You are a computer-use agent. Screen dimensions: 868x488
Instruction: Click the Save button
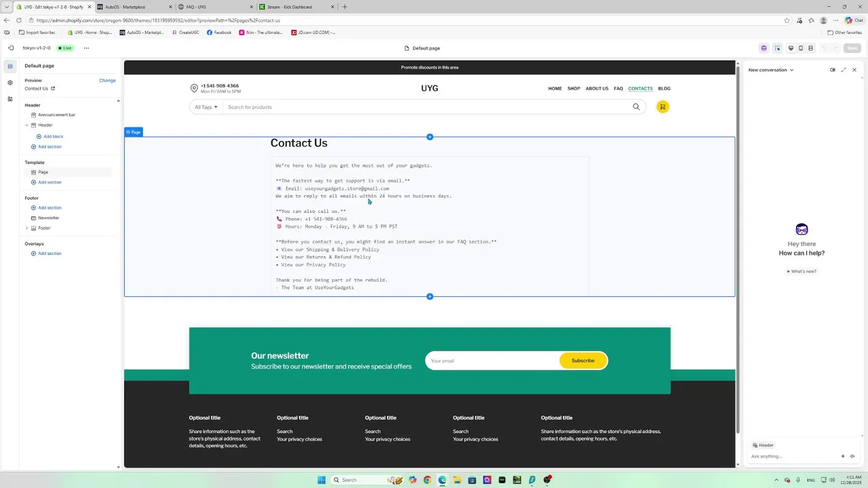pos(852,48)
